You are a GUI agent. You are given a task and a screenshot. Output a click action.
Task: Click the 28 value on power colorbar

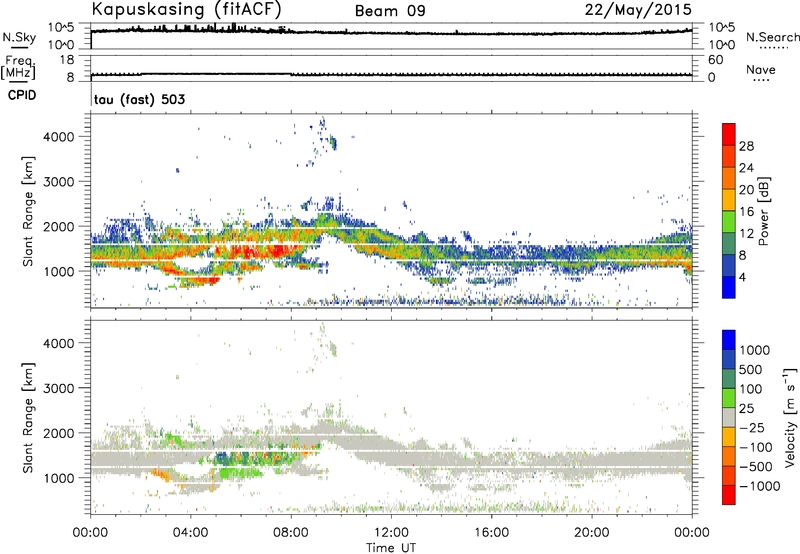coord(746,146)
